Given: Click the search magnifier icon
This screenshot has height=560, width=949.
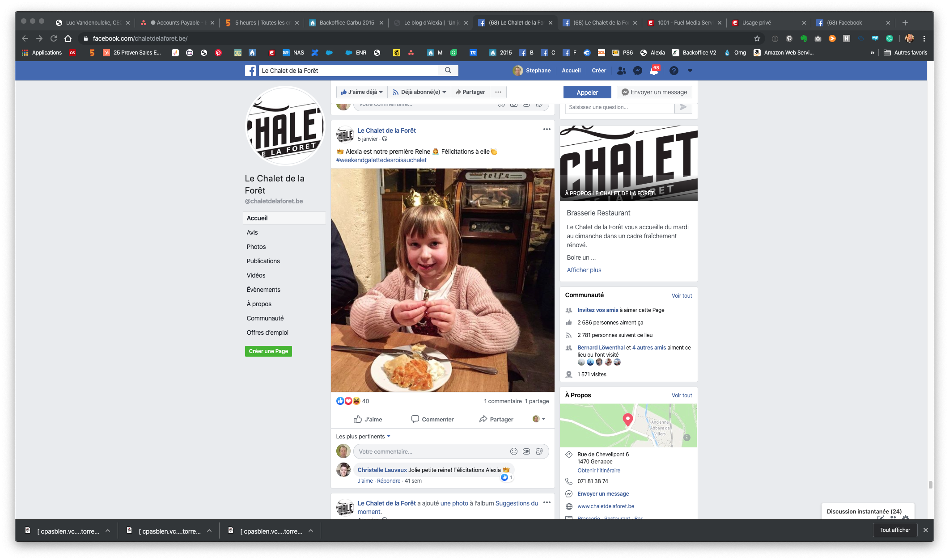Looking at the screenshot, I should (x=448, y=71).
